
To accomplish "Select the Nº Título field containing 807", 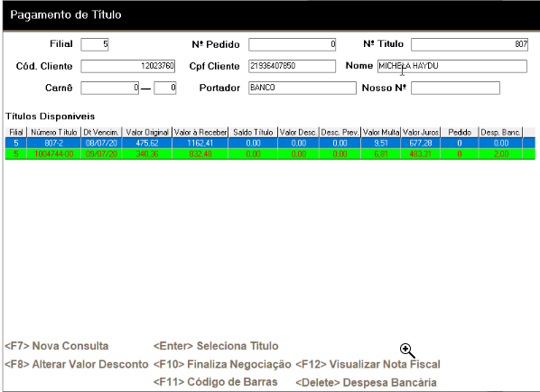I will pyautogui.click(x=470, y=44).
